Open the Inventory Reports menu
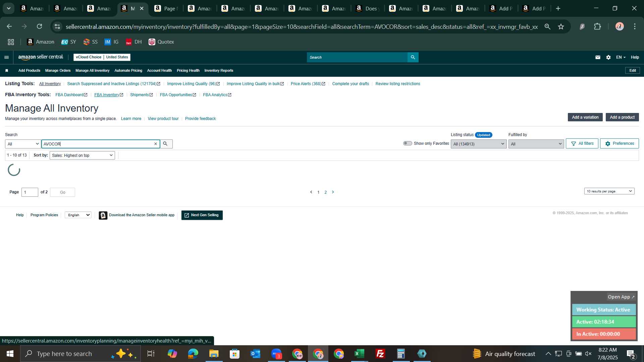Screen dimensions: 644x362 tap(219, 70)
